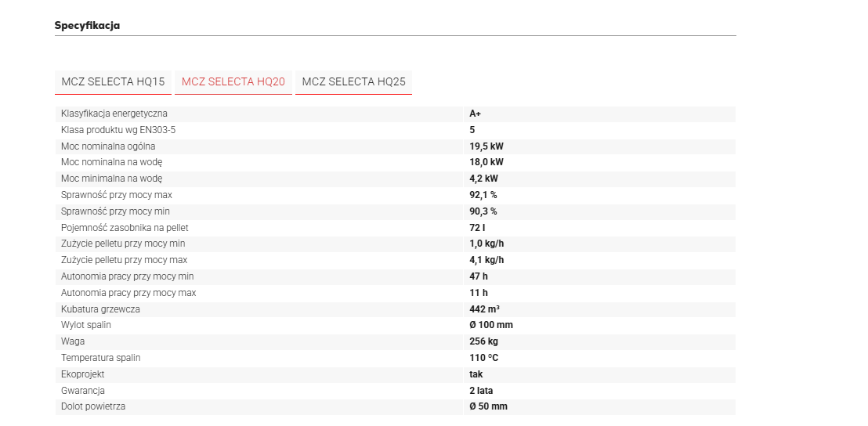Screen dimensions: 868x426
Task: Click the Wylot spalin row label
Action: tap(86, 325)
